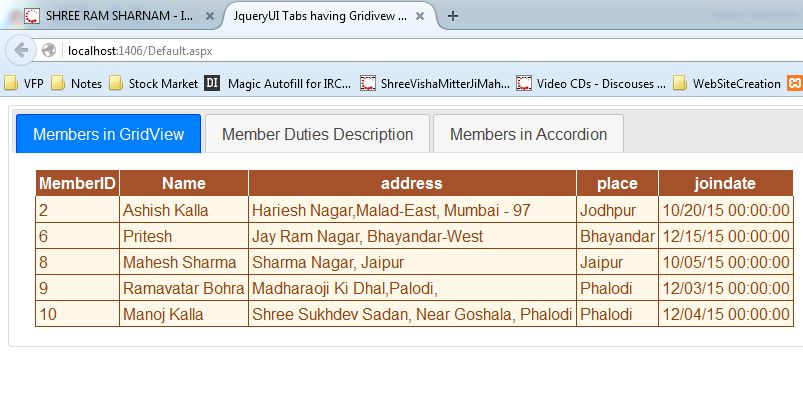Open a new browser tab
This screenshot has height=401, width=803.
[x=453, y=16]
